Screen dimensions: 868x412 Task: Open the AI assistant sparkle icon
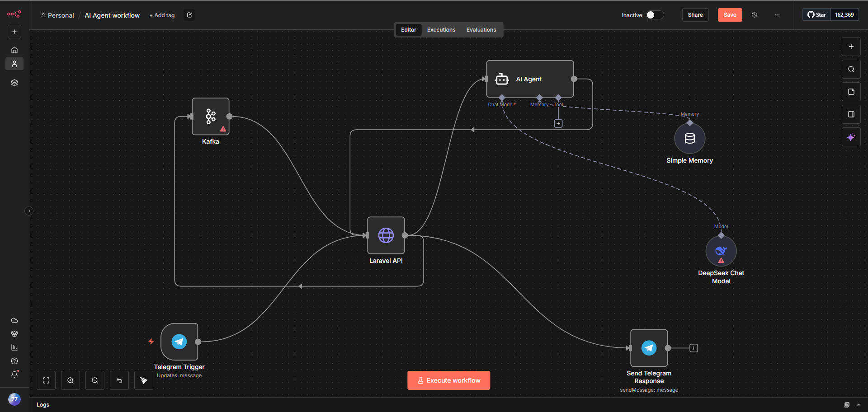click(x=851, y=137)
